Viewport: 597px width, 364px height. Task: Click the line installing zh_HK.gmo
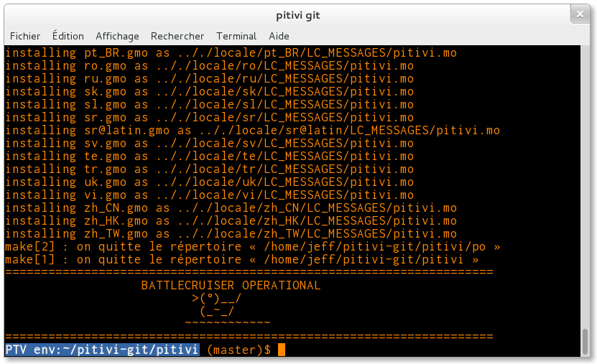point(231,221)
